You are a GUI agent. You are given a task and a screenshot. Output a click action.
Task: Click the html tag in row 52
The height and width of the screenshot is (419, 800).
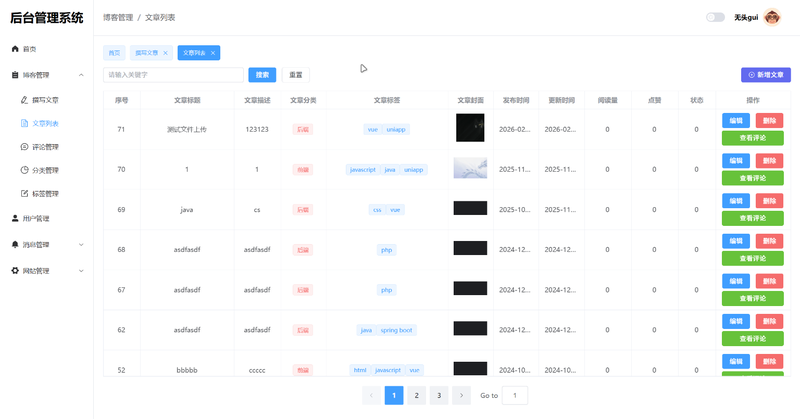pyautogui.click(x=360, y=370)
